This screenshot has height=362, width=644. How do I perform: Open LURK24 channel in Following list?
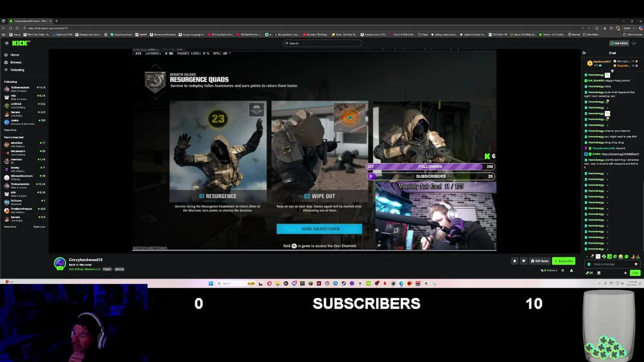24,105
